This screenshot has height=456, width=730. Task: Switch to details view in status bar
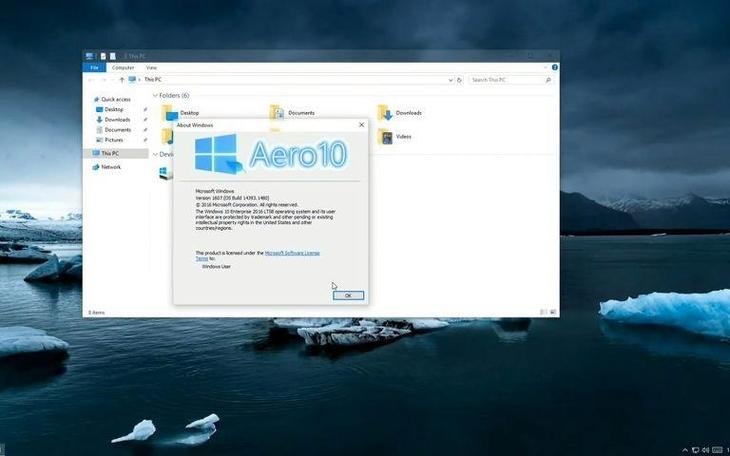click(543, 312)
